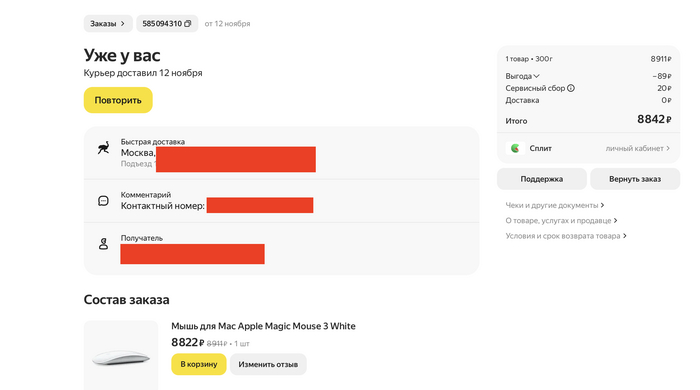The height and width of the screenshot is (390, 700).
Task: Open Поддержка support
Action: [542, 179]
